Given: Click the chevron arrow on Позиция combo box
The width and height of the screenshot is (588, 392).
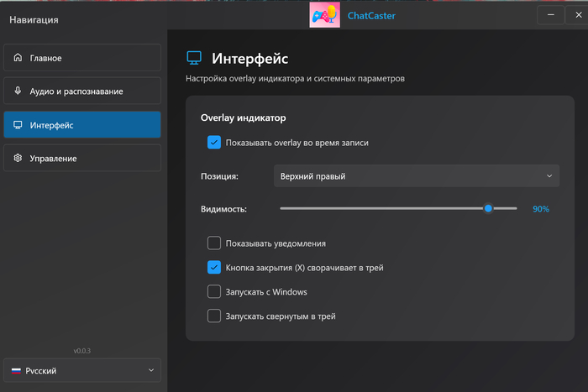Looking at the screenshot, I should 549,176.
